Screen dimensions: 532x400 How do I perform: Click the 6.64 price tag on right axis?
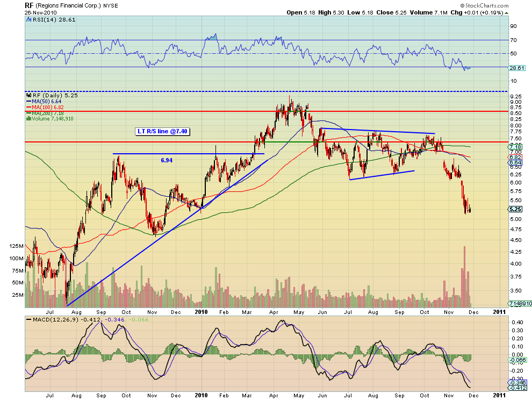click(x=516, y=163)
